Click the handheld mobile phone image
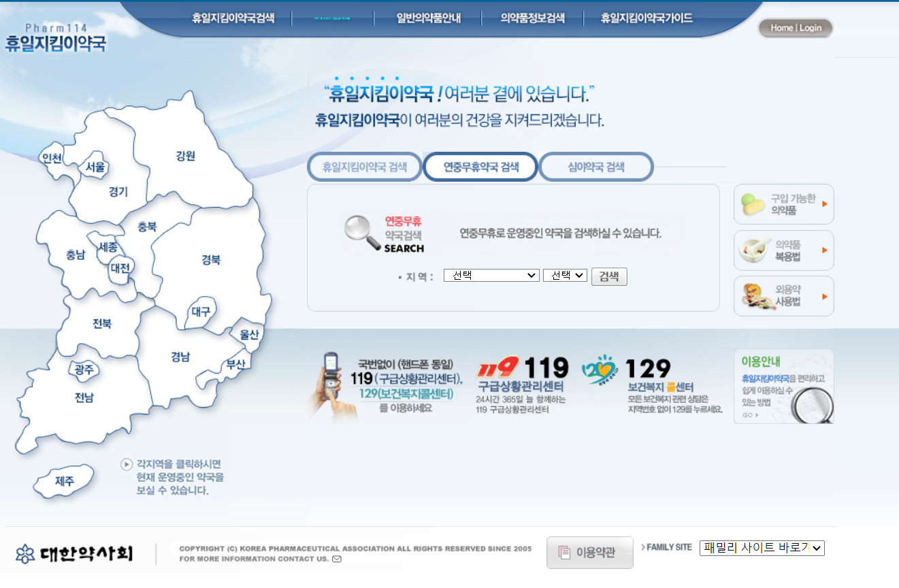Screen dimensions: 899x588 [333, 385]
